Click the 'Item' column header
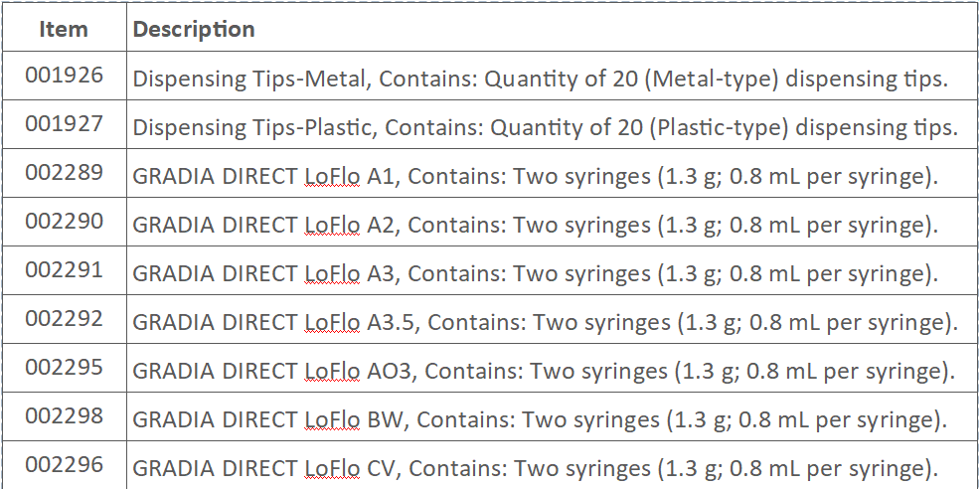Image resolution: width=980 pixels, height=489 pixels. pyautogui.click(x=64, y=30)
